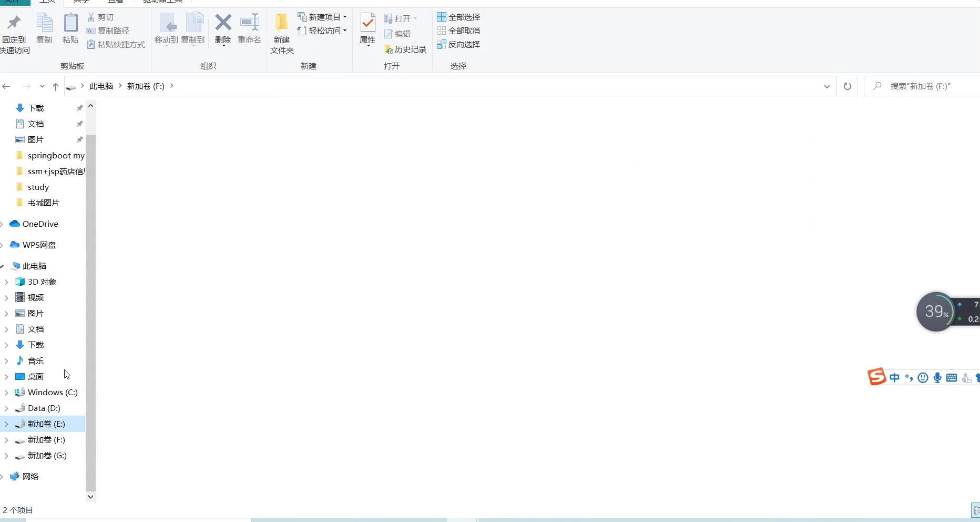Open the 移动到 menu in the ribbon

click(167, 29)
